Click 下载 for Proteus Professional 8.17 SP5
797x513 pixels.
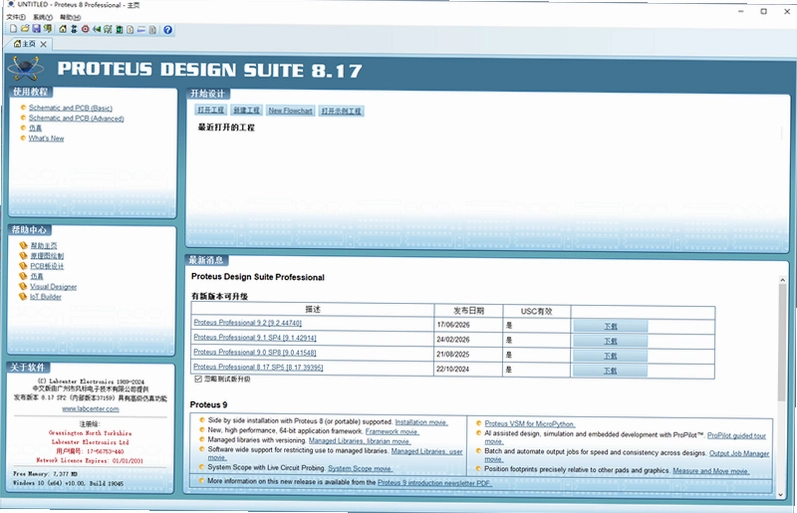pyautogui.click(x=610, y=371)
